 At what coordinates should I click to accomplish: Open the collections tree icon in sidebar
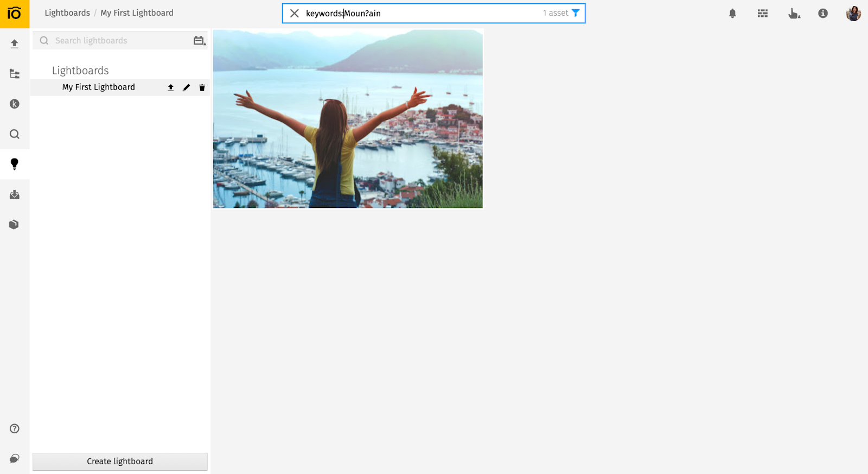pos(15,74)
